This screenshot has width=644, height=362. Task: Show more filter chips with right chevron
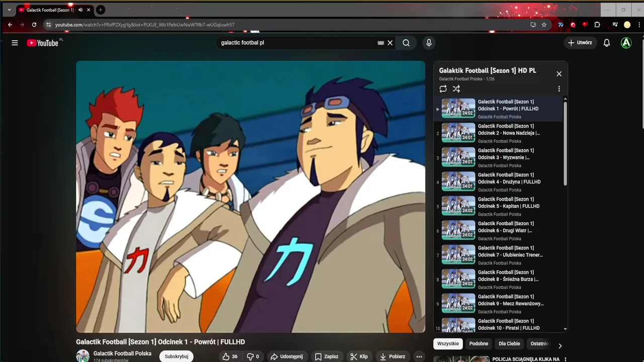tap(560, 345)
